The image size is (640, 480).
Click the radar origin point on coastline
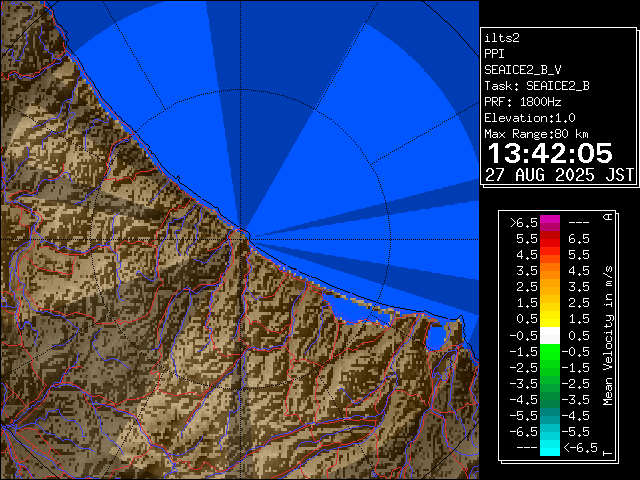tap(245, 233)
